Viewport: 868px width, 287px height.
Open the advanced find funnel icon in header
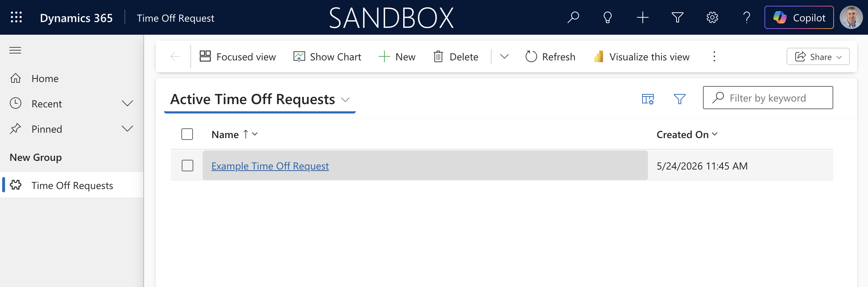pos(677,17)
